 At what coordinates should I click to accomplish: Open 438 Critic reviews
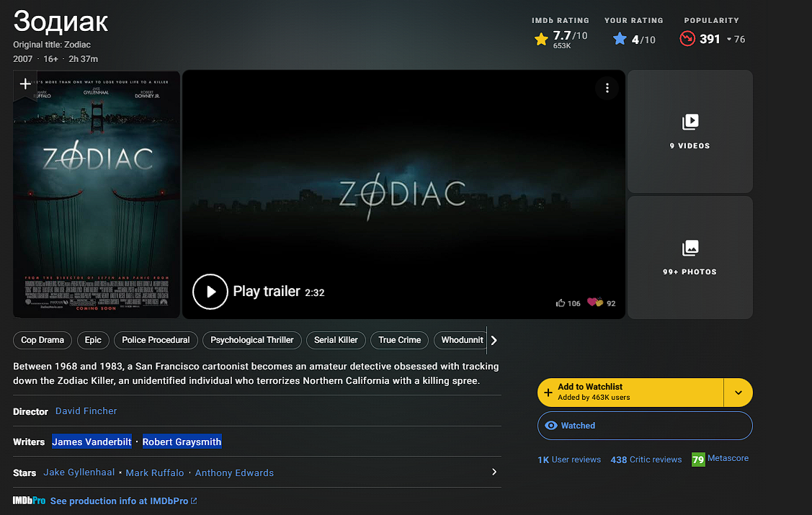pyautogui.click(x=646, y=460)
